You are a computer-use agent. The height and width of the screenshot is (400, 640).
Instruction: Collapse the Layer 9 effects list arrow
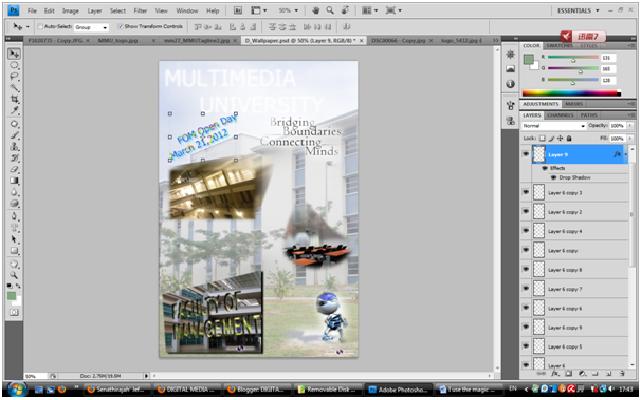[x=625, y=154]
